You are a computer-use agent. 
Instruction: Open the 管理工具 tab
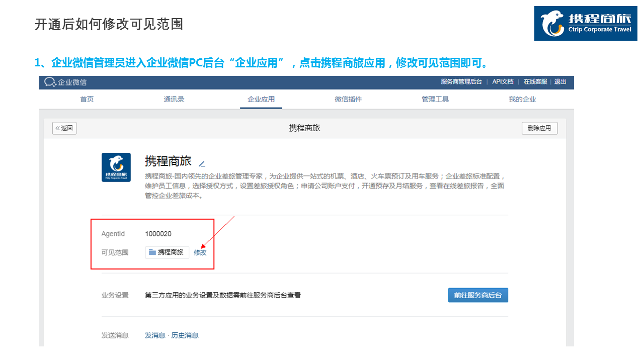tap(435, 99)
